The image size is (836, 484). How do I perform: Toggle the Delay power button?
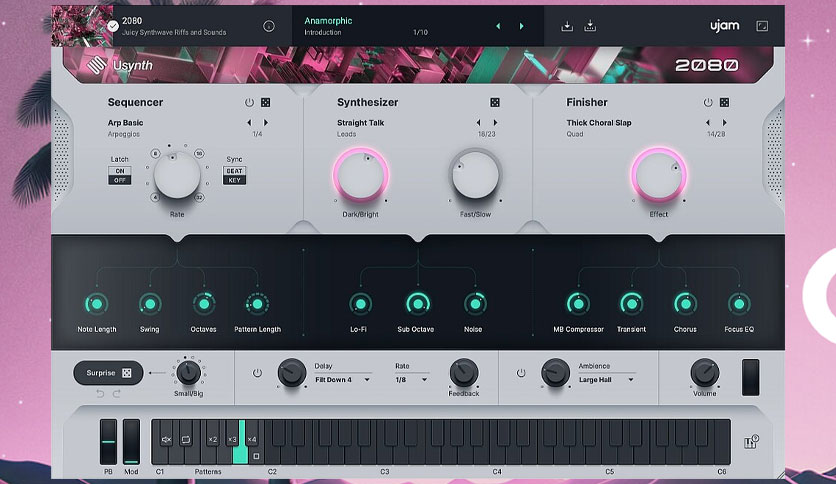tap(257, 373)
